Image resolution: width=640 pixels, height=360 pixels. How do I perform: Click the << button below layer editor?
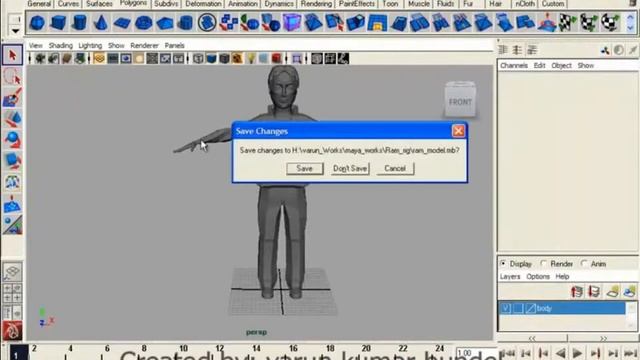532,338
